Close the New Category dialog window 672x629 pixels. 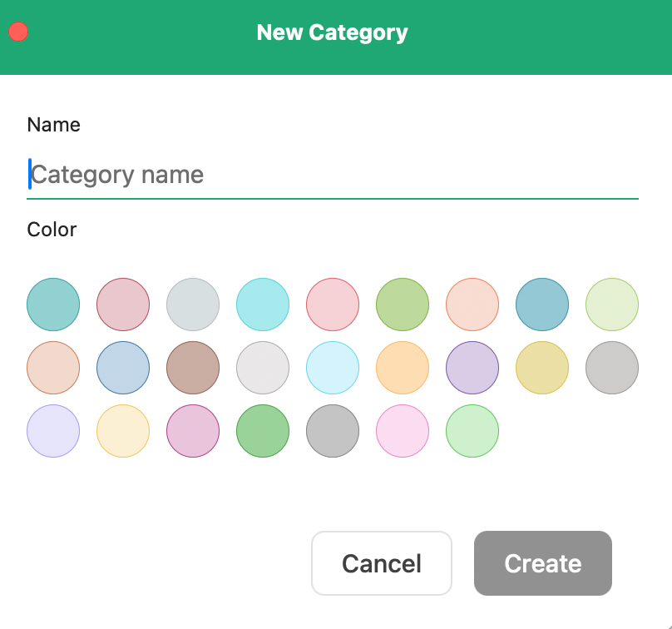pyautogui.click(x=18, y=32)
